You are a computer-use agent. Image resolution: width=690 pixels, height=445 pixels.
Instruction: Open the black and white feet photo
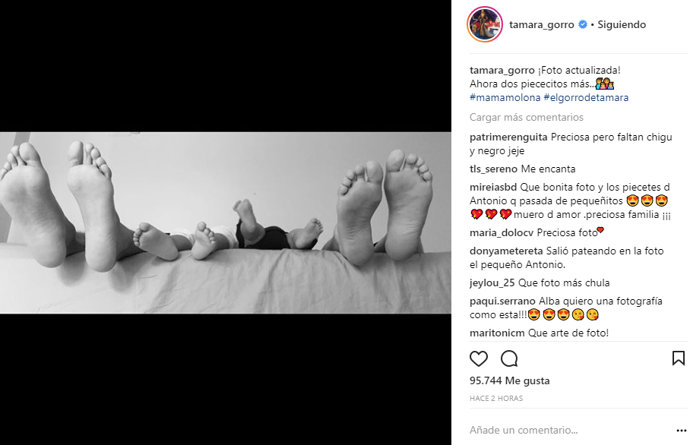225,223
